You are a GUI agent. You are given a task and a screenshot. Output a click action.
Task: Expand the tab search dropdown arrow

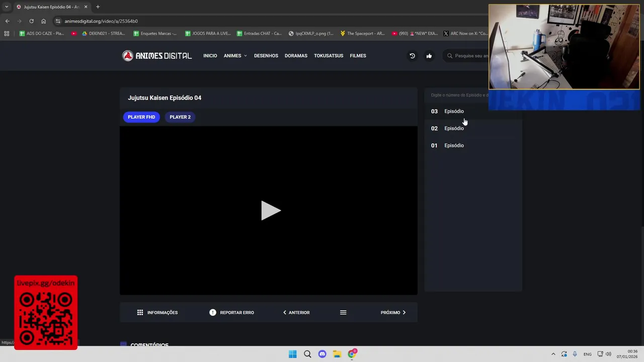(x=7, y=7)
